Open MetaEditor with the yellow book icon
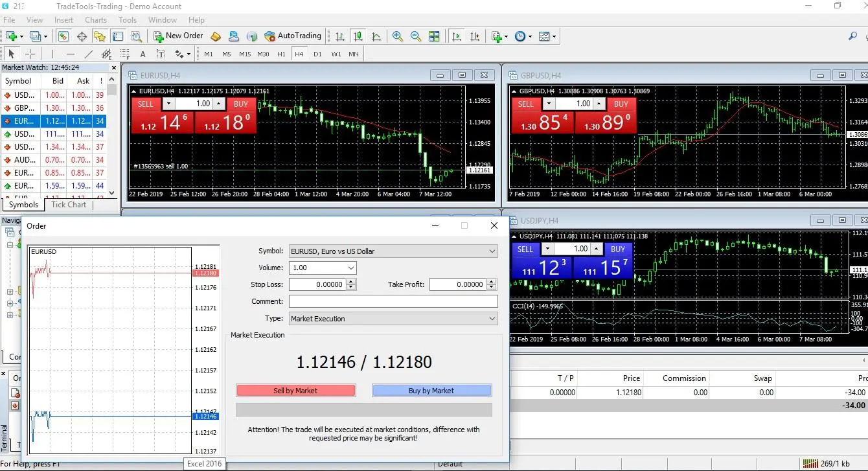 (x=216, y=36)
